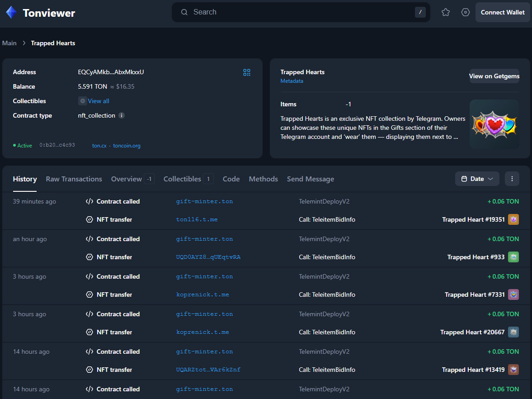Click Trapped Heart #19351 thumbnail icon
Image resolution: width=532 pixels, height=399 pixels.
click(x=513, y=219)
